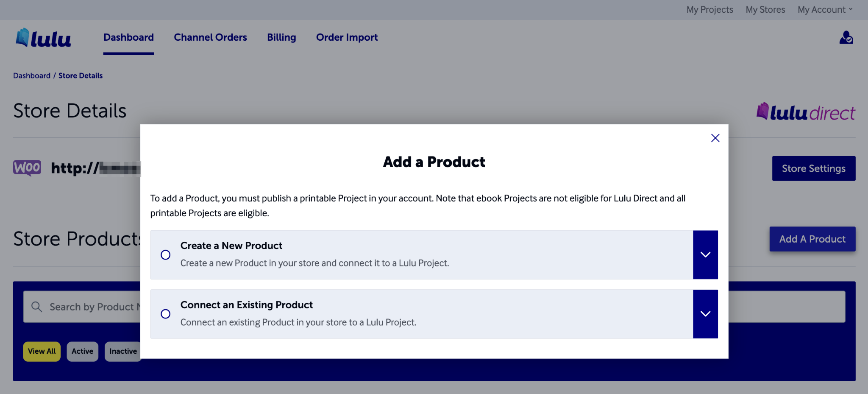This screenshot has height=394, width=868.
Task: Click the Lulu logo in header
Action: tap(43, 38)
